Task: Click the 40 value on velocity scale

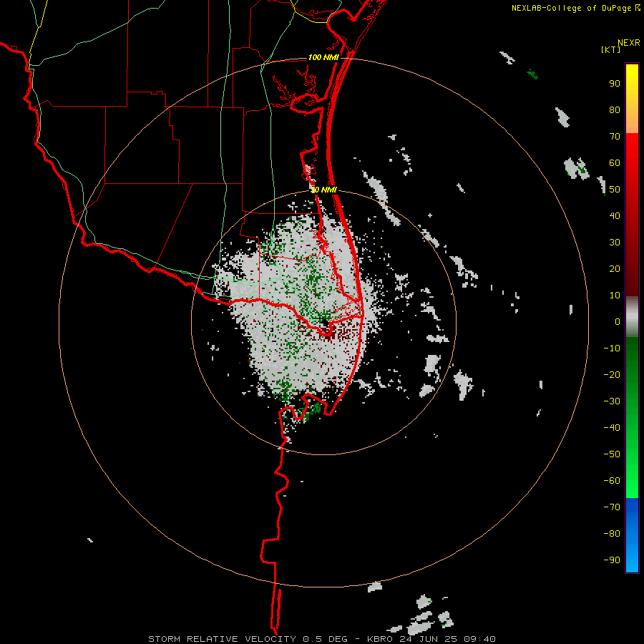Action: (615, 216)
